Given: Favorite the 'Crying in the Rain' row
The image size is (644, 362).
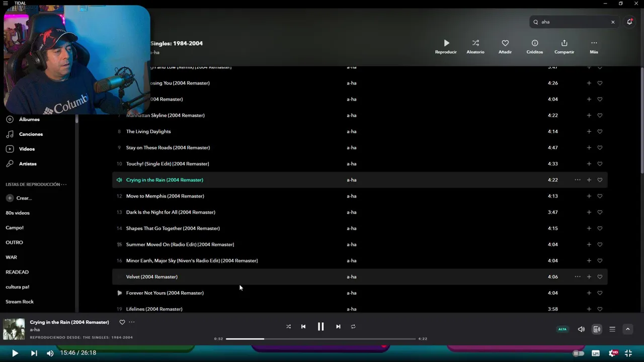Looking at the screenshot, I should [600, 180].
